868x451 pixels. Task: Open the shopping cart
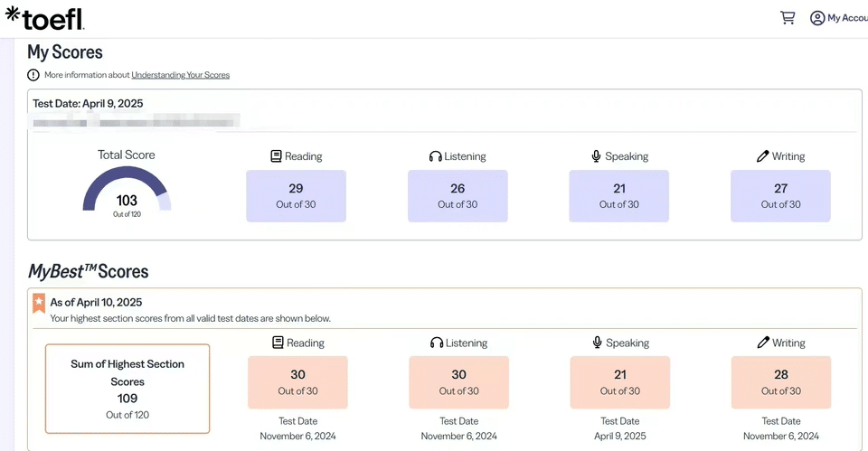[788, 17]
